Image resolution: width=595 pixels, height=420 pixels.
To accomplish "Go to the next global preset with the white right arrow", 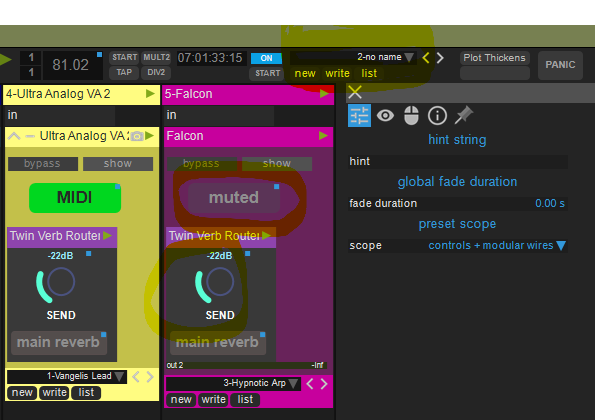I will [440, 58].
